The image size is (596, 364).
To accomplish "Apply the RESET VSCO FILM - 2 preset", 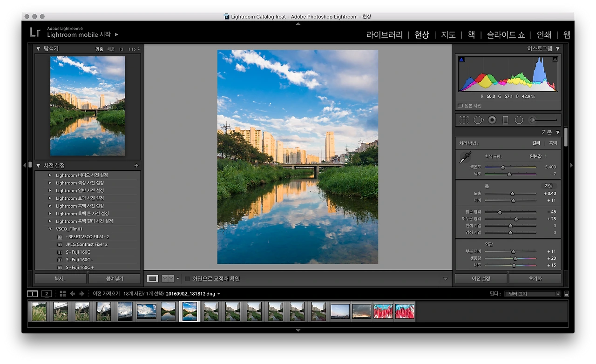I will coord(88,237).
